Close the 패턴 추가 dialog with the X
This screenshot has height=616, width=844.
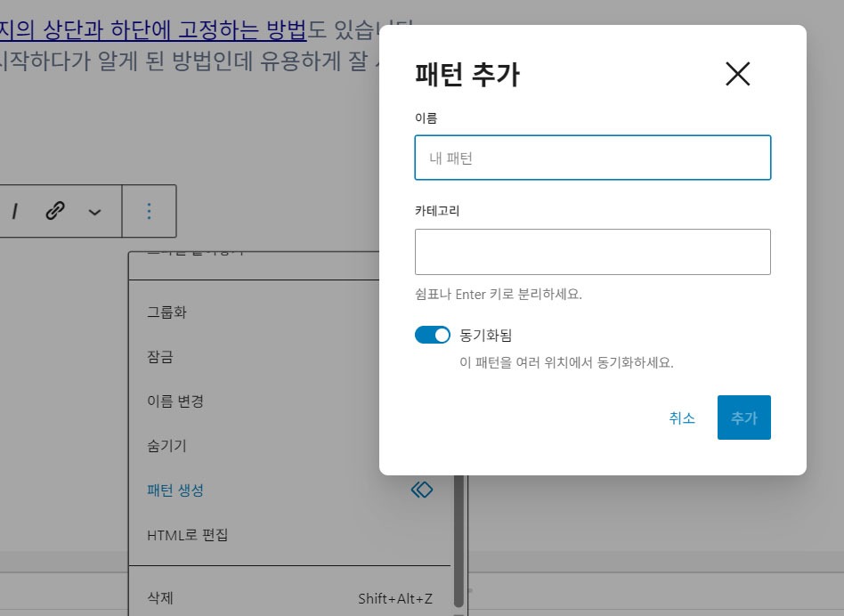[737, 75]
